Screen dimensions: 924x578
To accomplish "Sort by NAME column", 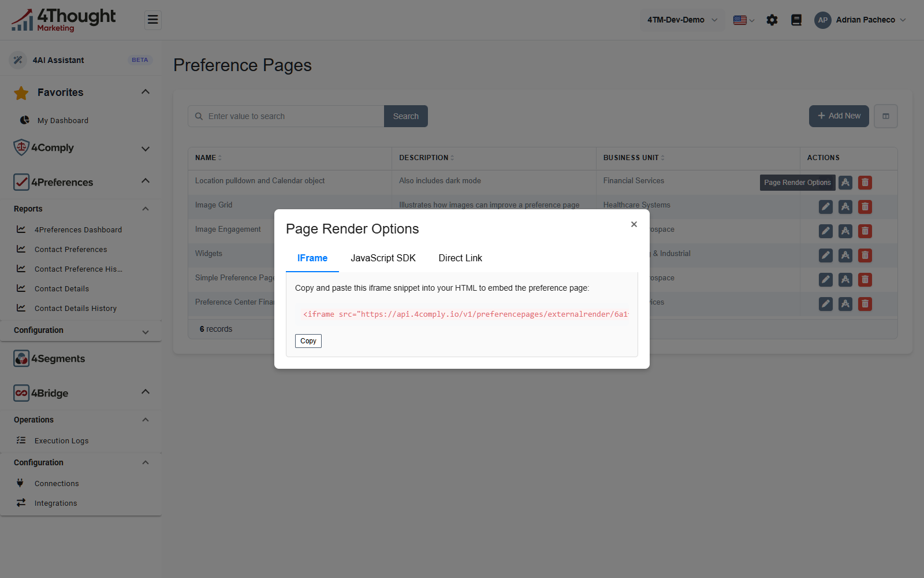I will point(208,158).
